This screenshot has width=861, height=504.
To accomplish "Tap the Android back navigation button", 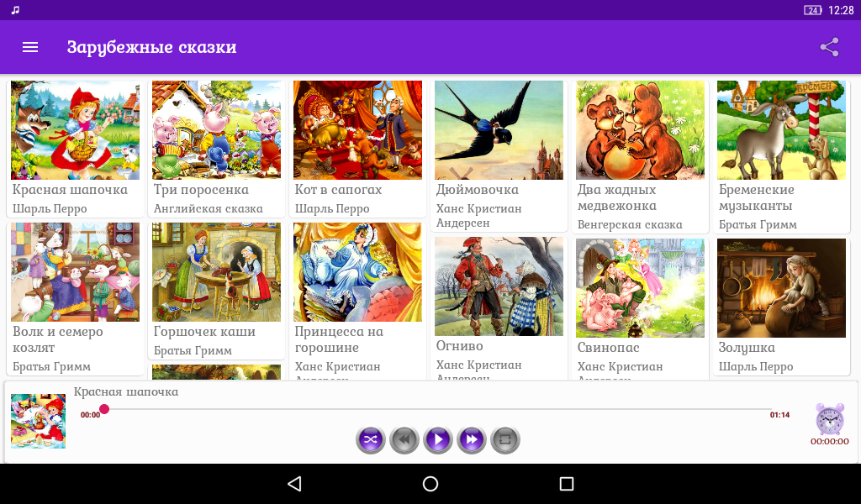I will pos(295,484).
